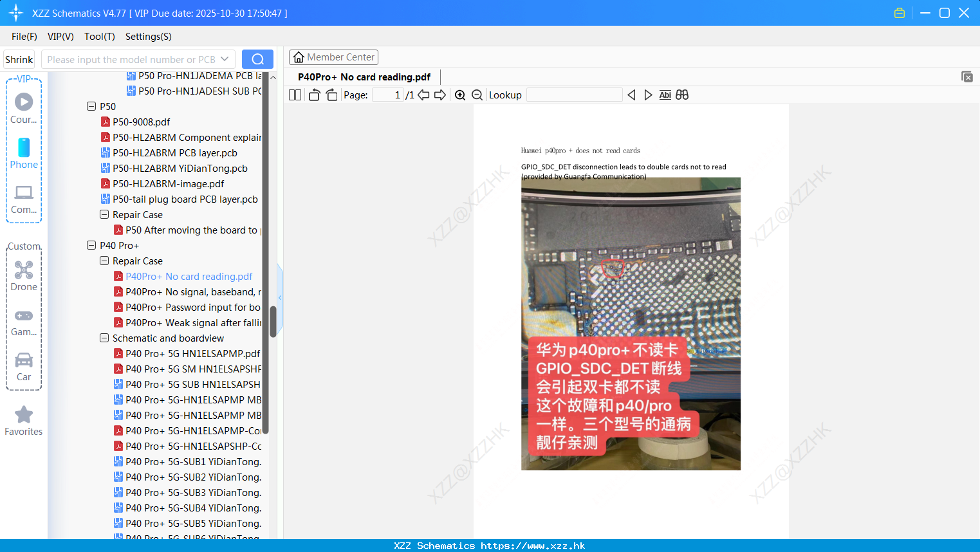Zoom in on the PDF
This screenshot has width=980, height=552.
pyautogui.click(x=460, y=95)
